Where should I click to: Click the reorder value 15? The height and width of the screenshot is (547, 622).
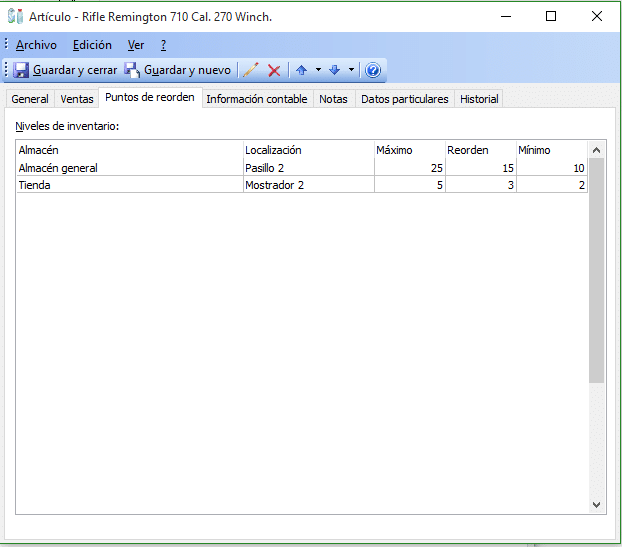508,168
